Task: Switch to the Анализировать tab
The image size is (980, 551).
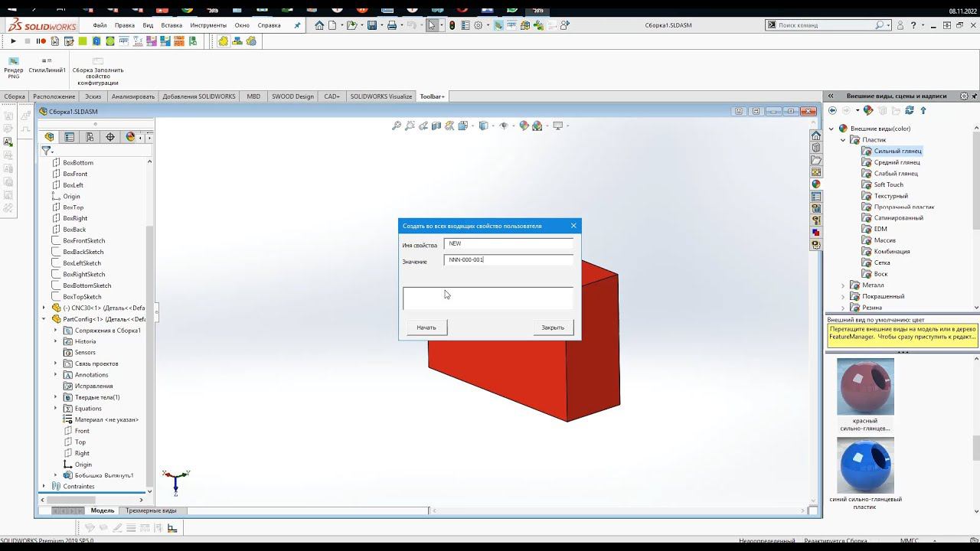Action: pos(133,96)
